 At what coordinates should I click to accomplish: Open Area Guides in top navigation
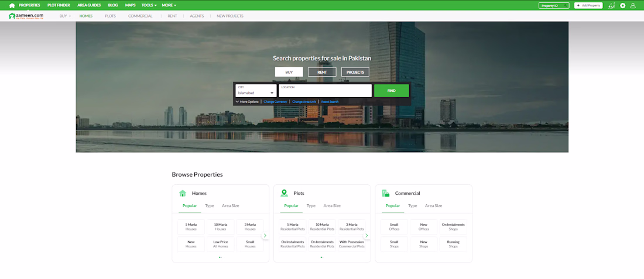point(89,5)
